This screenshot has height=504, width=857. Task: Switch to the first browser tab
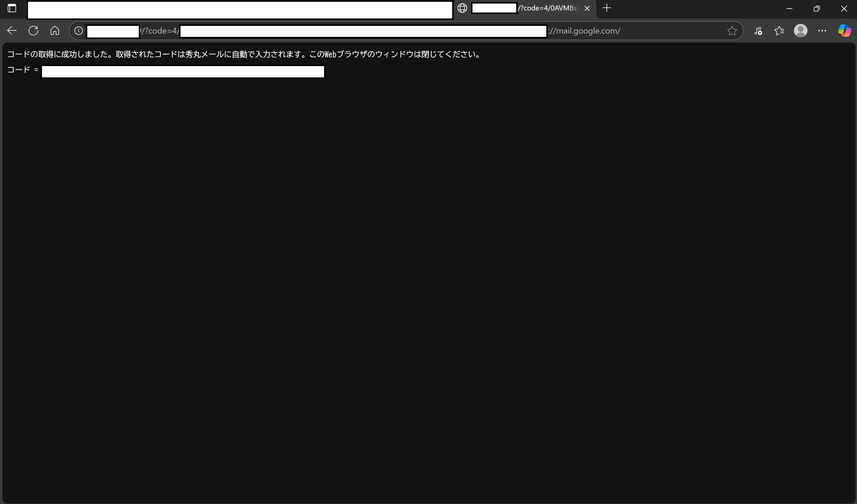pos(240,10)
